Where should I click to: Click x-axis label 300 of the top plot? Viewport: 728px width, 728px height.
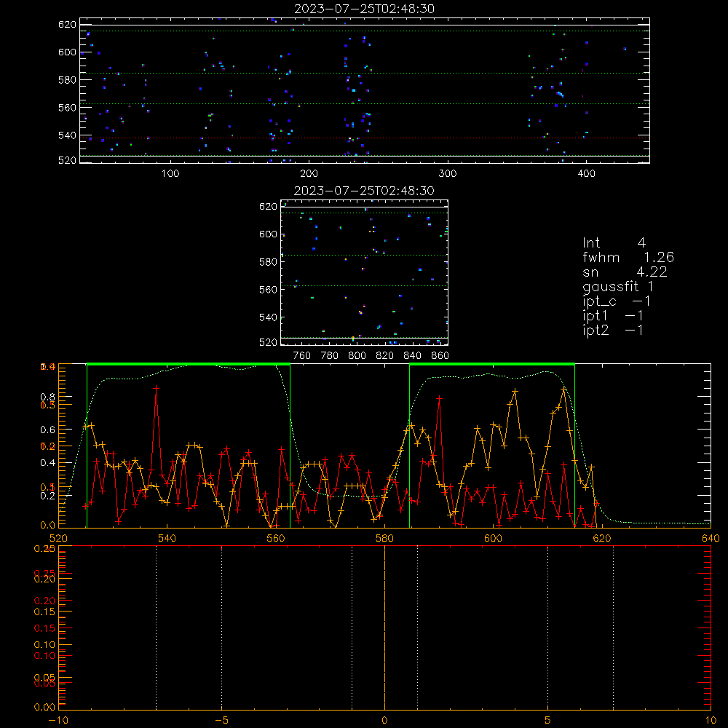coord(448,174)
